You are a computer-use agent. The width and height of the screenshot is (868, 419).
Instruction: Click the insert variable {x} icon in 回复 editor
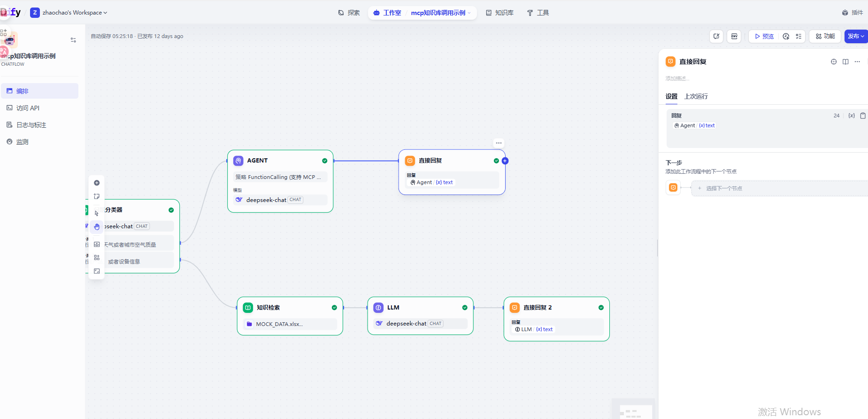tap(851, 116)
